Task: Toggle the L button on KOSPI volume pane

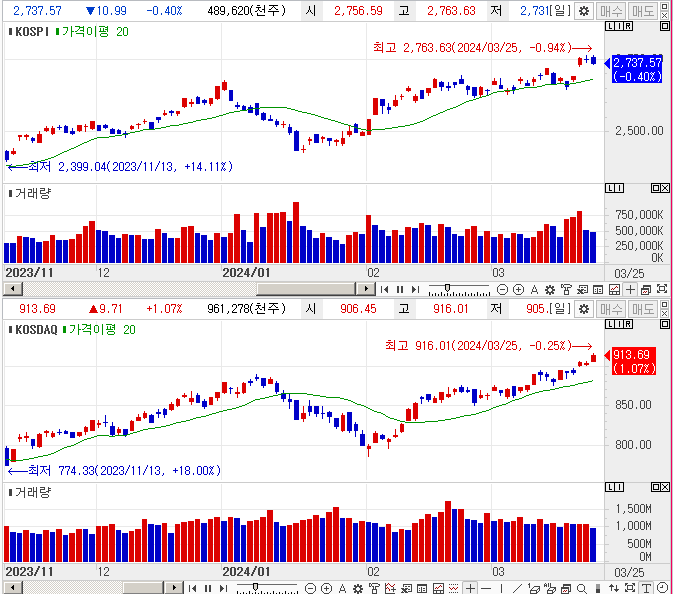Action: [609, 188]
